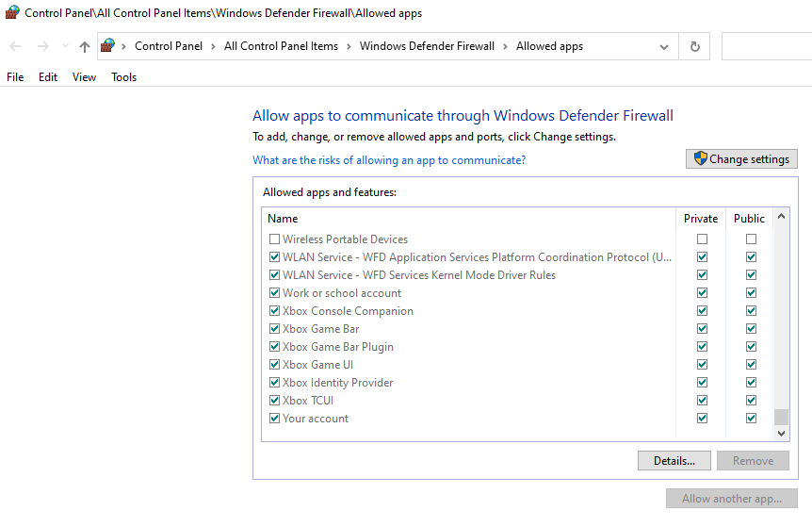812x527 pixels.
Task: Click the Forward navigation arrow
Action: pos(42,46)
